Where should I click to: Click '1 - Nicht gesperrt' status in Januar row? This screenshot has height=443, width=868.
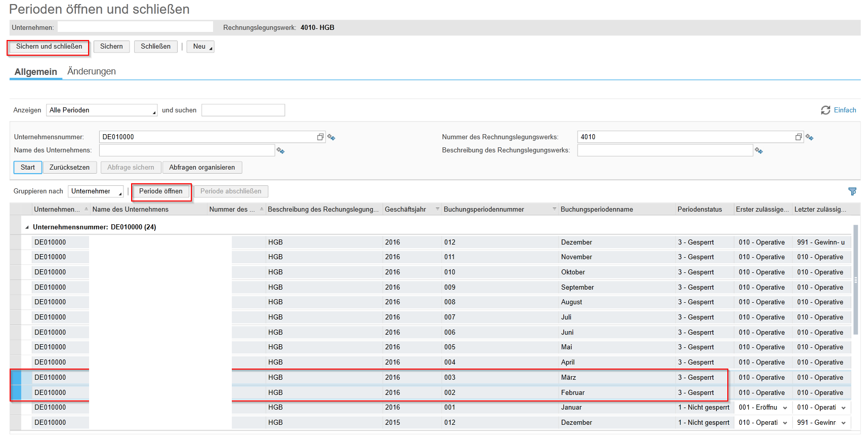[x=704, y=408]
